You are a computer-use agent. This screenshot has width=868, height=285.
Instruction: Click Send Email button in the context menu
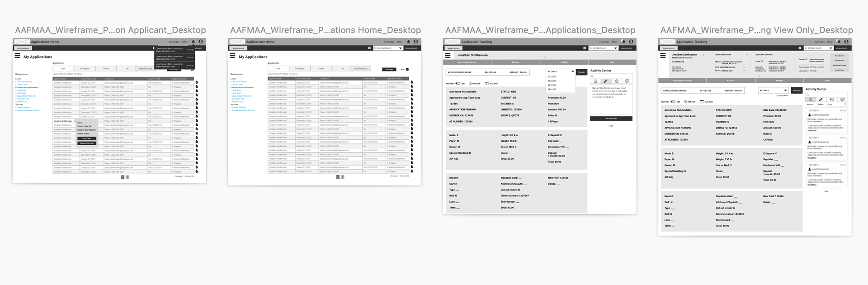coord(87,138)
